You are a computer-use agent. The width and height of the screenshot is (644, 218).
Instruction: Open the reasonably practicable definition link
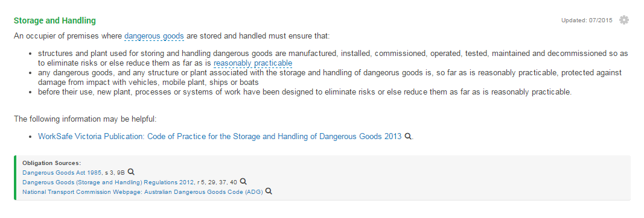253,63
